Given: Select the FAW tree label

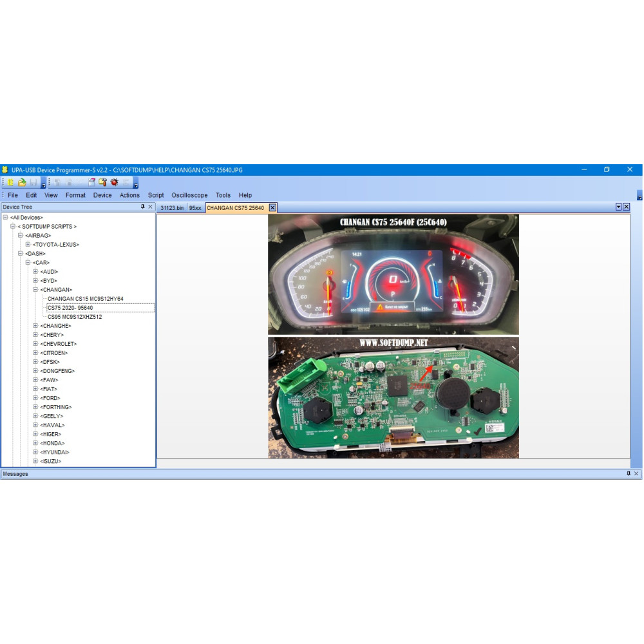Looking at the screenshot, I should (50, 381).
